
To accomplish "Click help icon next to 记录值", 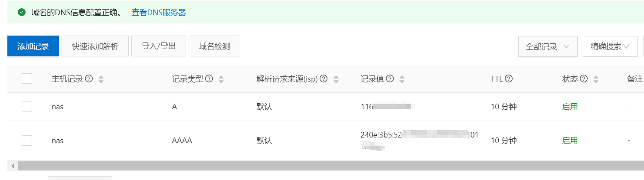I will pyautogui.click(x=390, y=79).
